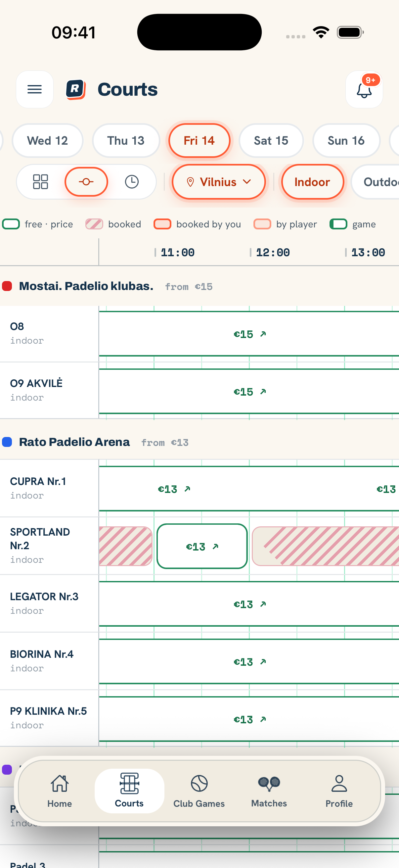Image resolution: width=399 pixels, height=868 pixels.
Task: Tap the 'free · price' legend item
Action: click(x=38, y=224)
